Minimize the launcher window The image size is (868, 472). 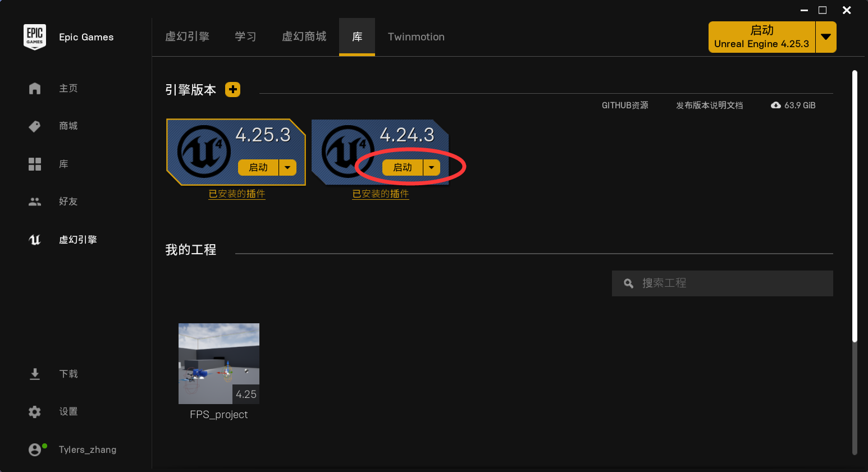[805, 10]
